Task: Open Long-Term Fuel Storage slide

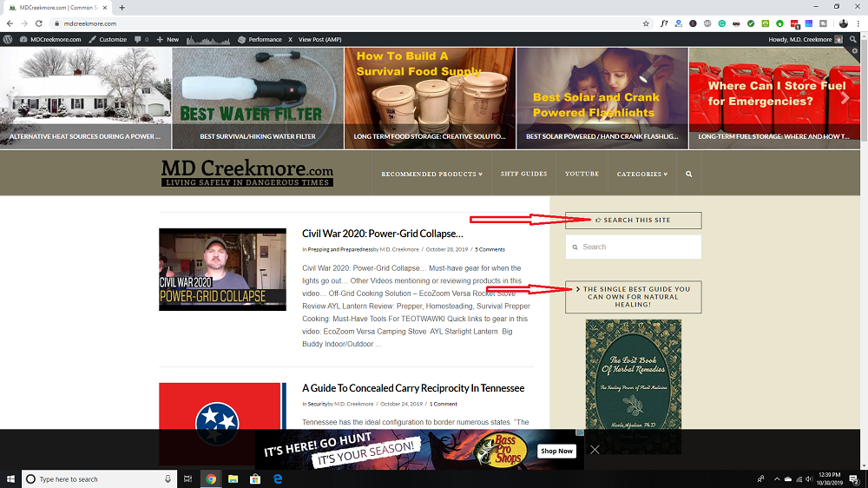Action: click(x=774, y=98)
